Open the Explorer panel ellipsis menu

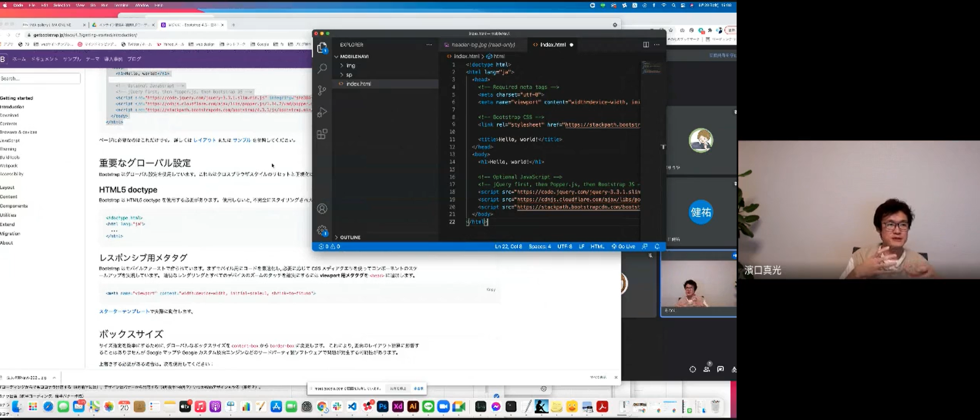point(429,45)
